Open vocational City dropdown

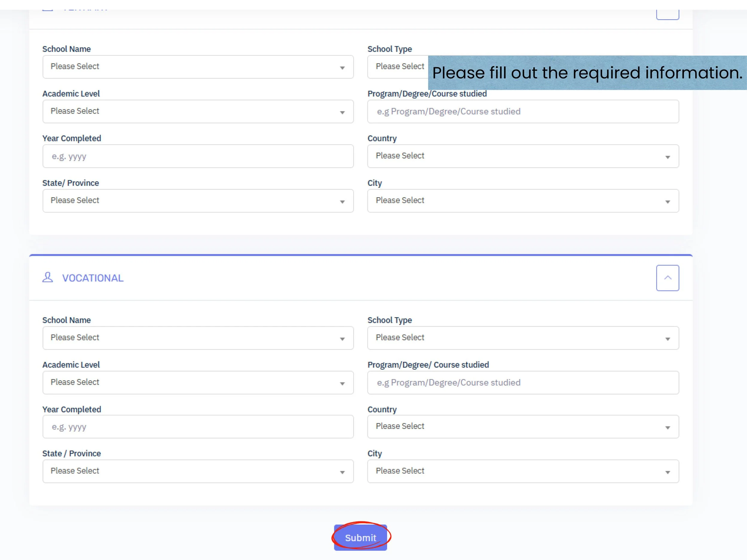523,471
